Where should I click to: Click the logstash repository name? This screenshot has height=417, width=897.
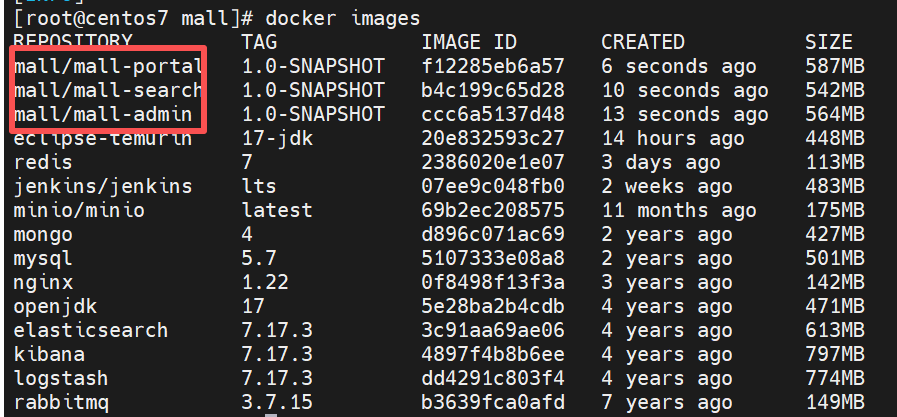pyautogui.click(x=61, y=379)
